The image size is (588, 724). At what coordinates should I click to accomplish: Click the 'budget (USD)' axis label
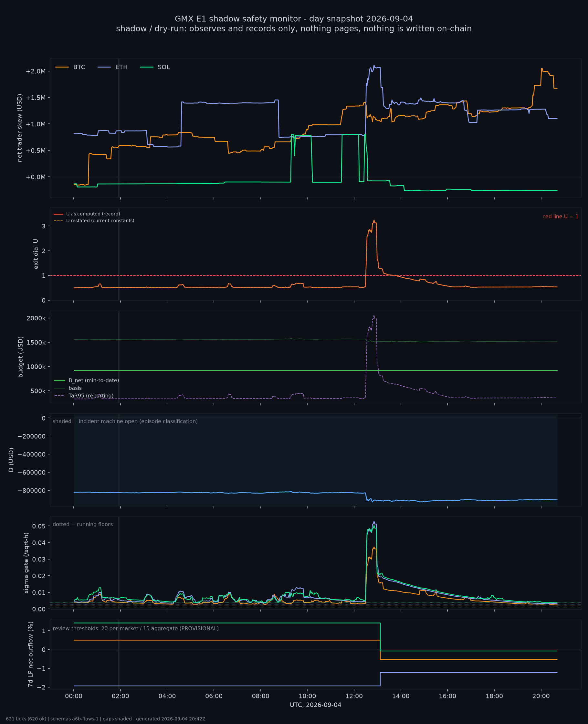20,357
